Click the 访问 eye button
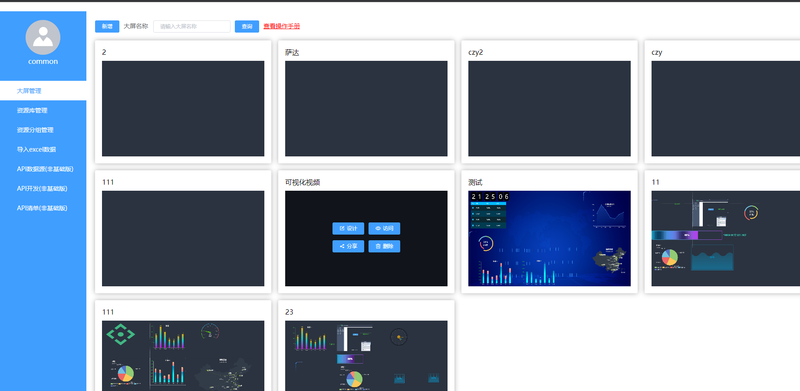 click(384, 228)
